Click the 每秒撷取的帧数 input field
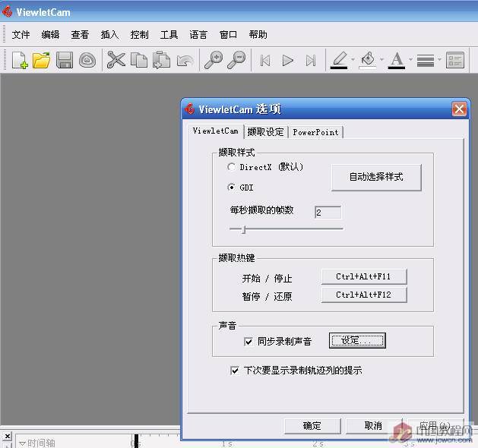The height and width of the screenshot is (448, 478). pos(328,213)
